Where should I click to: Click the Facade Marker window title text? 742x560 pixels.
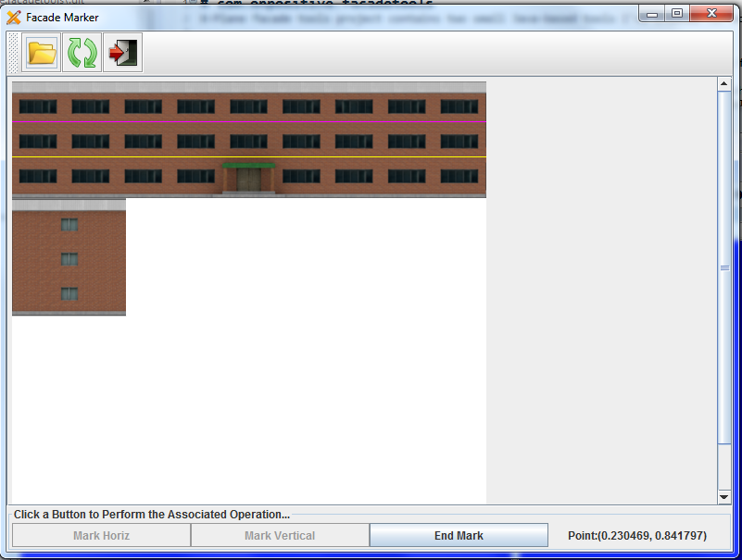pyautogui.click(x=62, y=18)
